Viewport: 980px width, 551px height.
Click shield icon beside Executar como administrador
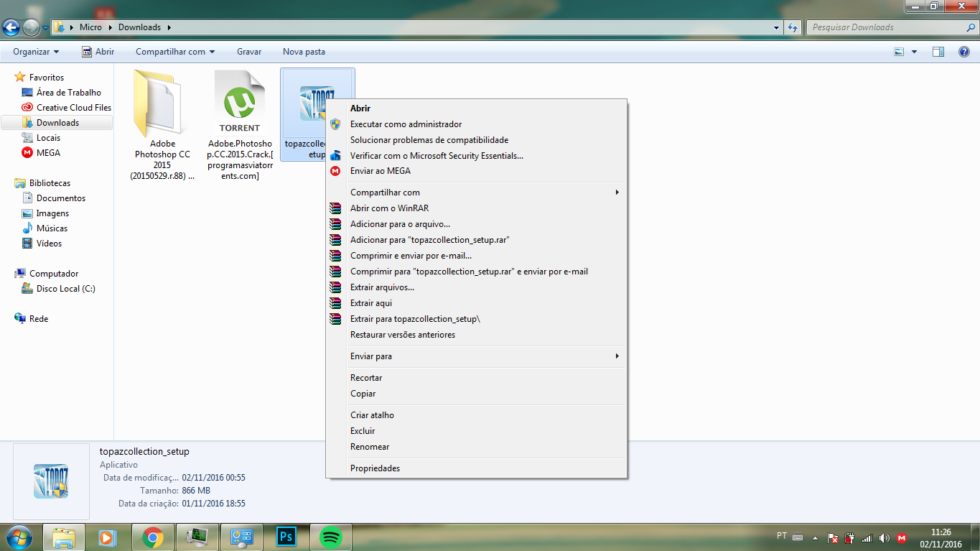coord(335,124)
